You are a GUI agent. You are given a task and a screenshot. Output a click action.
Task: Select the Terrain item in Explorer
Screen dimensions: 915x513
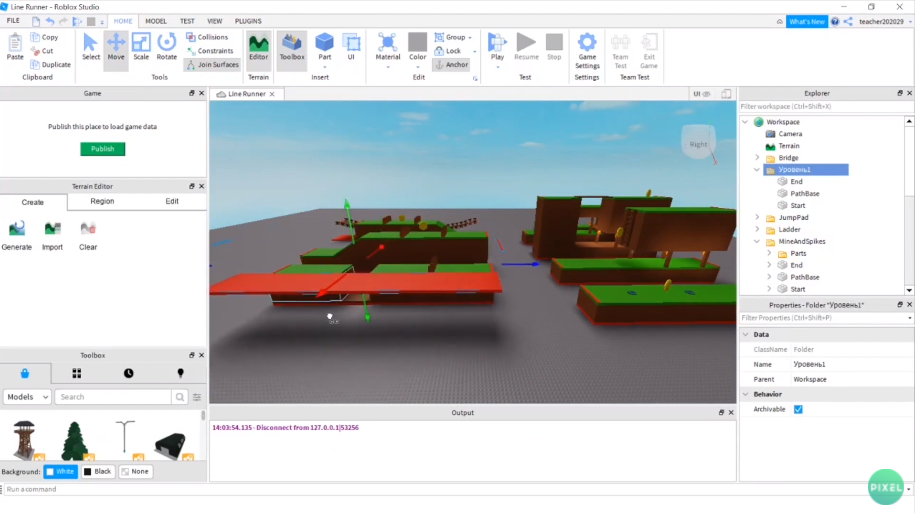788,146
